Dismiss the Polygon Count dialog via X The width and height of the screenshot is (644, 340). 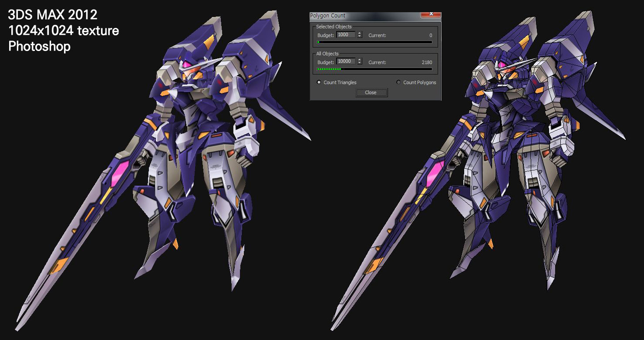431,14
